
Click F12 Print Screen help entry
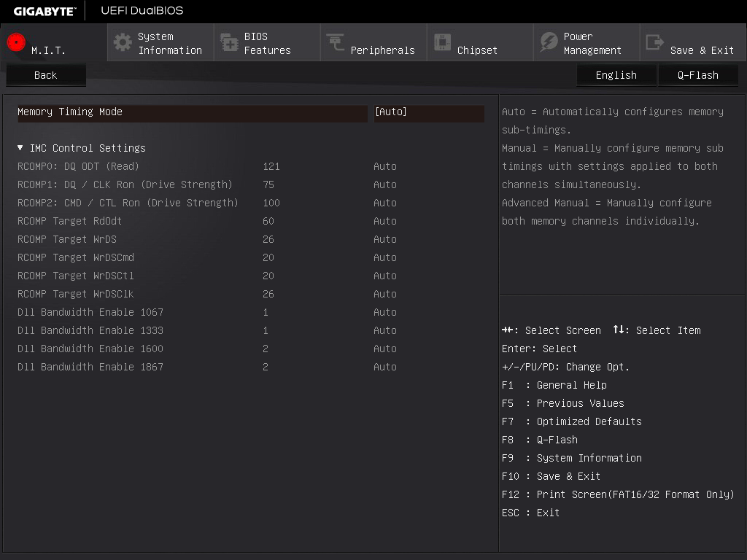point(618,494)
